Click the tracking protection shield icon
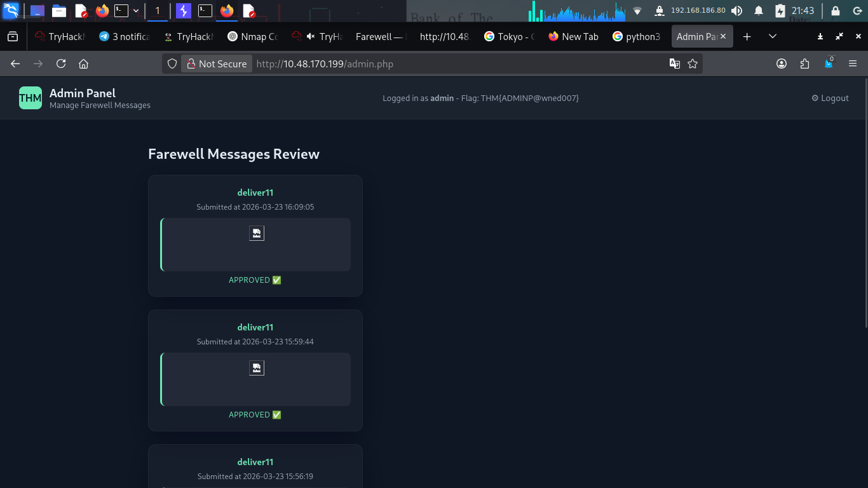 point(172,64)
